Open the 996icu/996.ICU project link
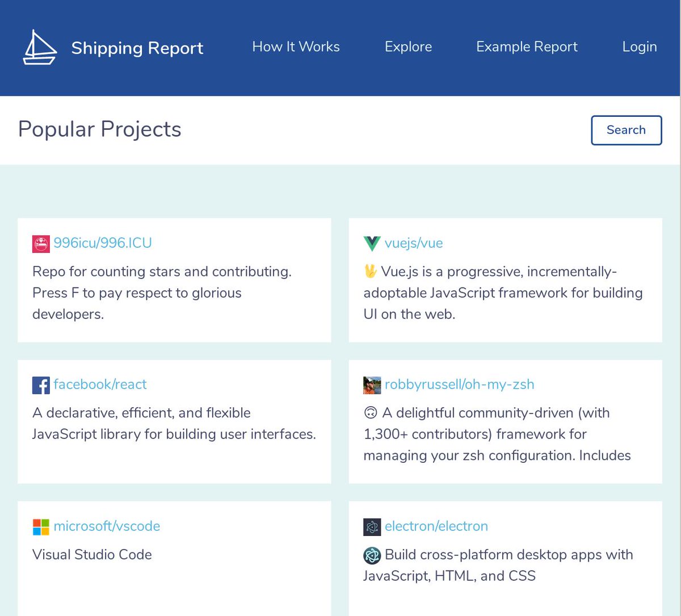The width and height of the screenshot is (681, 616). point(103,243)
